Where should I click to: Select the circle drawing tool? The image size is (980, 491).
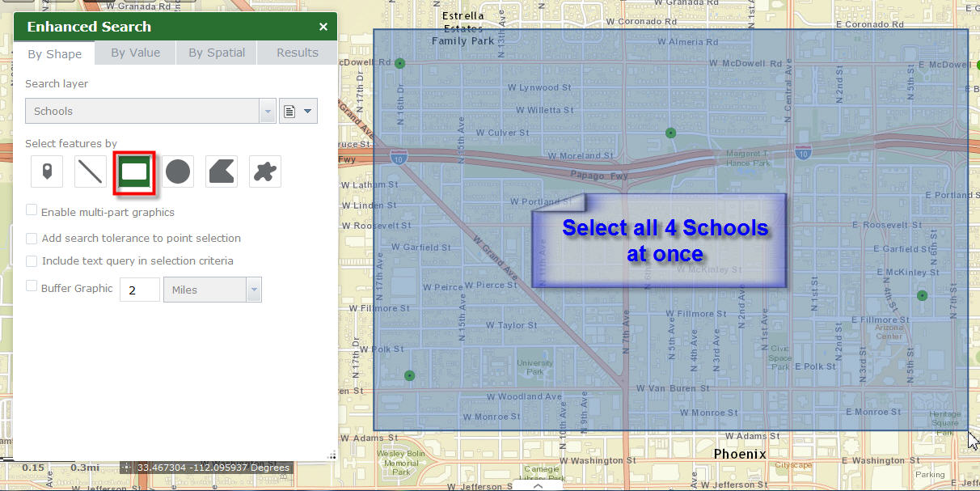click(x=178, y=171)
